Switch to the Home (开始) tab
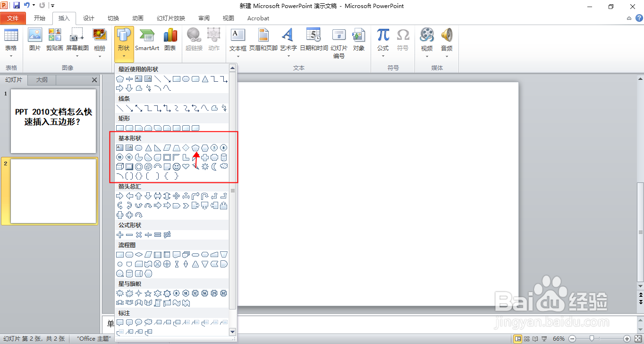 tap(40, 18)
